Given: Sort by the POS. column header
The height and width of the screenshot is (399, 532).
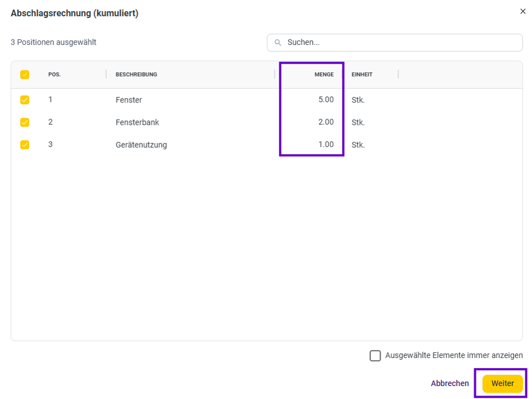Looking at the screenshot, I should pos(55,75).
